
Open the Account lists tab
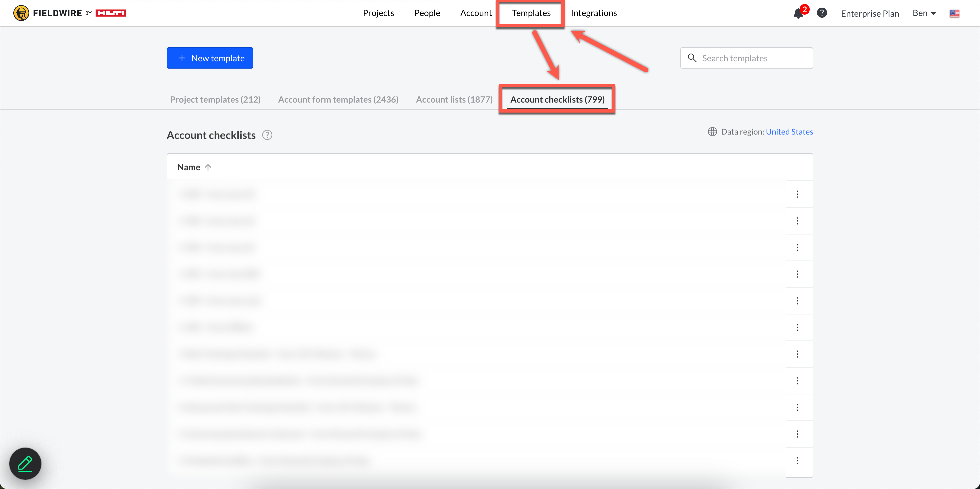point(454,100)
